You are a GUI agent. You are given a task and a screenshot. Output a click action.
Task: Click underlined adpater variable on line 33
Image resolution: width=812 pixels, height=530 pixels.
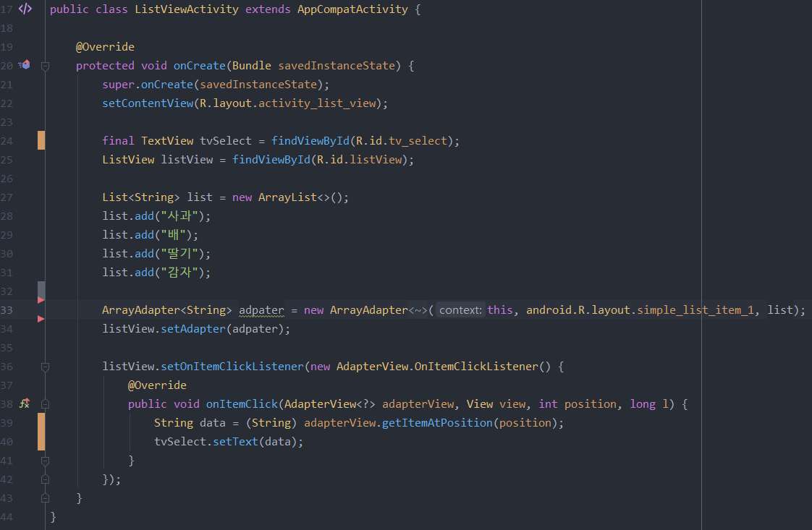pos(261,310)
